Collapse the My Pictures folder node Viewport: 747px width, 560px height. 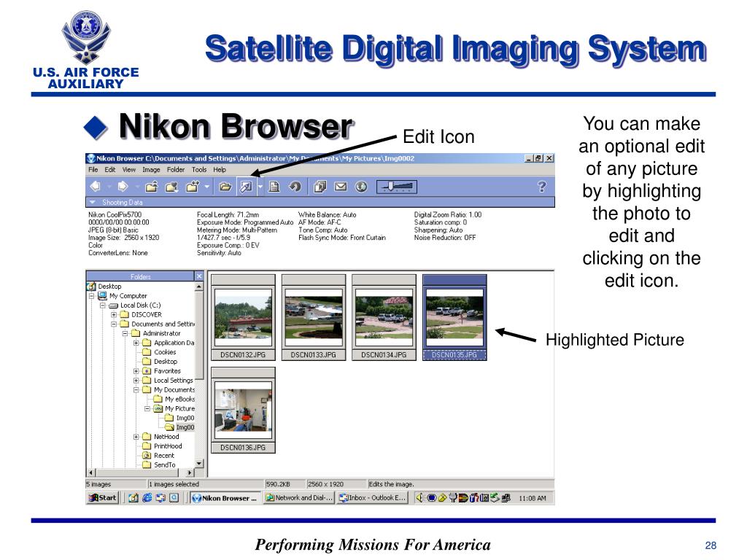[x=147, y=408]
